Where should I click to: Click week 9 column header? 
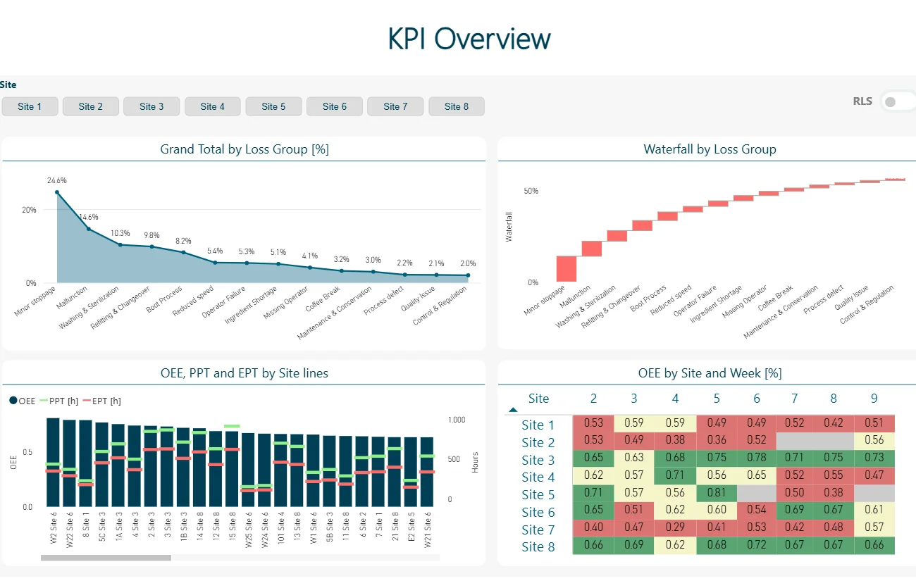(x=874, y=399)
